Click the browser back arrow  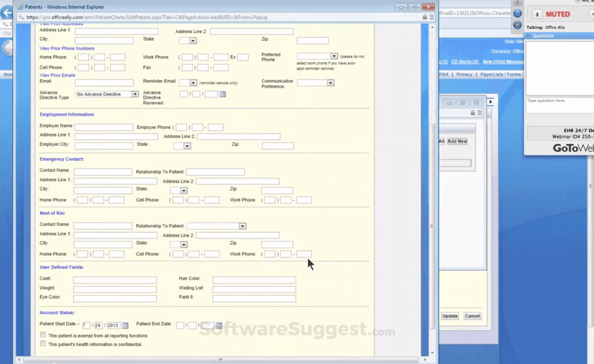pos(6,13)
